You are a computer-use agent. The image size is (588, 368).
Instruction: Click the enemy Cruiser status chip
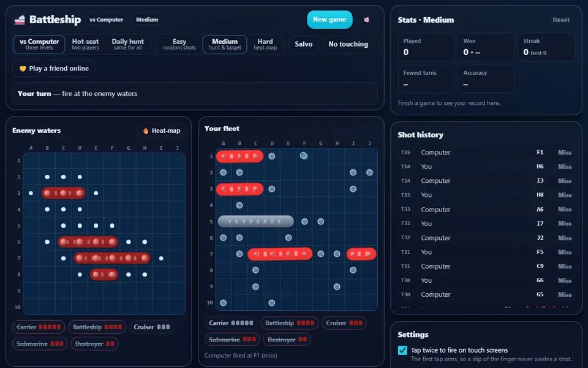(x=151, y=327)
